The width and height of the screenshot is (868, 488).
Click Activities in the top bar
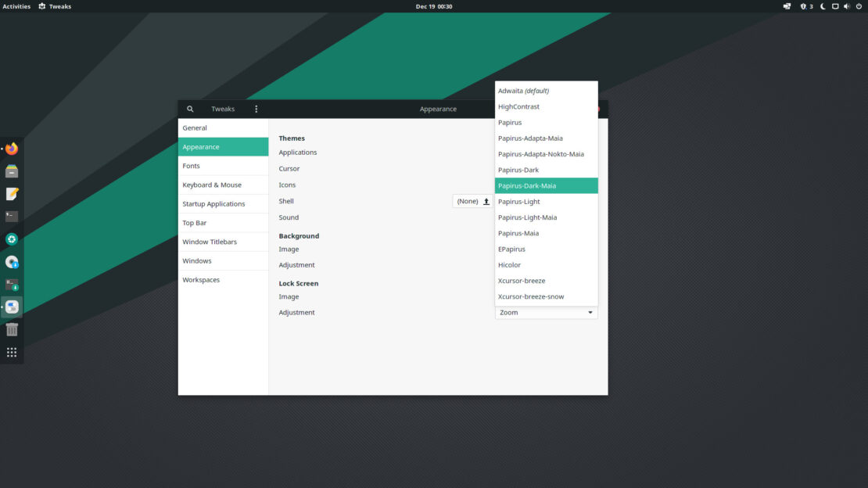coord(16,6)
